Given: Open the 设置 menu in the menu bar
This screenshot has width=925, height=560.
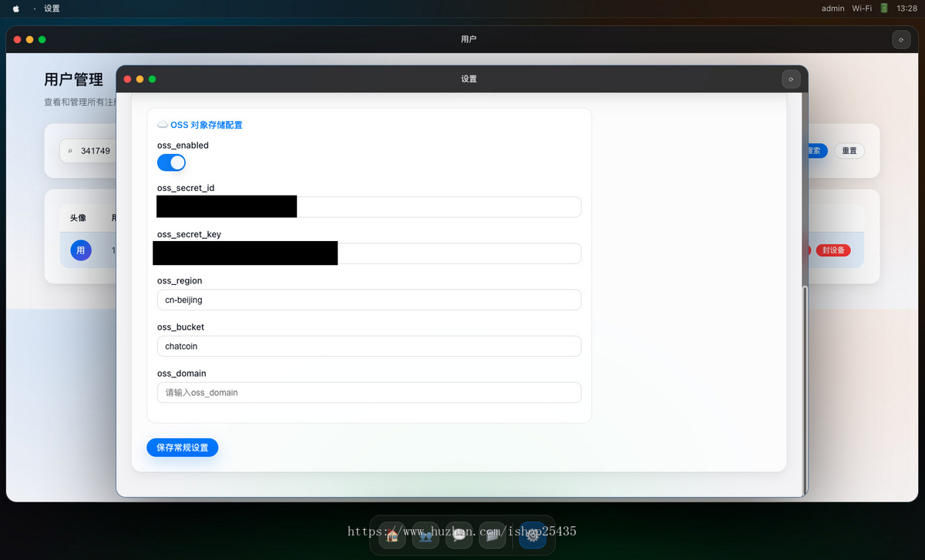Looking at the screenshot, I should click(52, 8).
